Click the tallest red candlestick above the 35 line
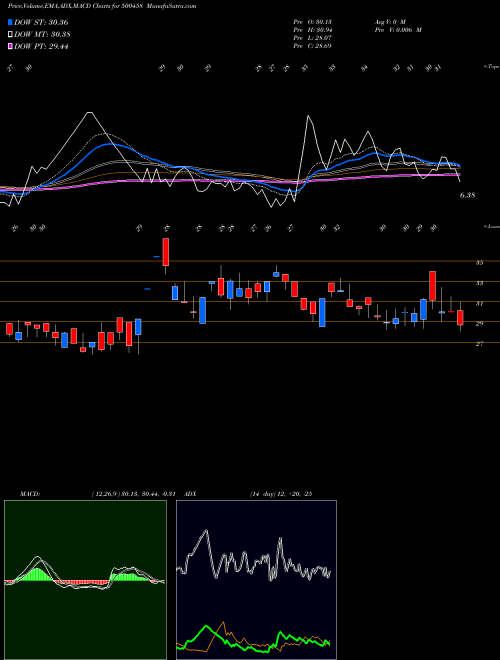This screenshot has width=500, height=660. [166, 252]
